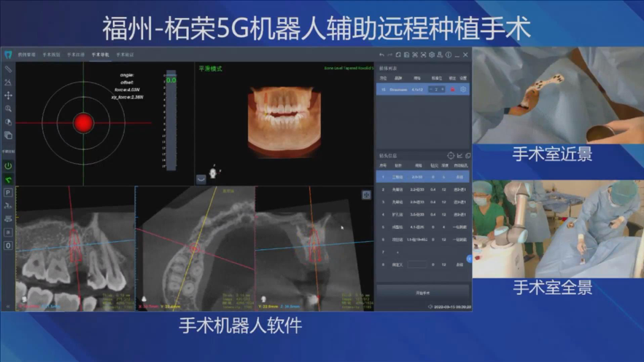The width and height of the screenshot is (644, 362).
Task: Click the empty input field in row 8
Action: click(x=417, y=265)
